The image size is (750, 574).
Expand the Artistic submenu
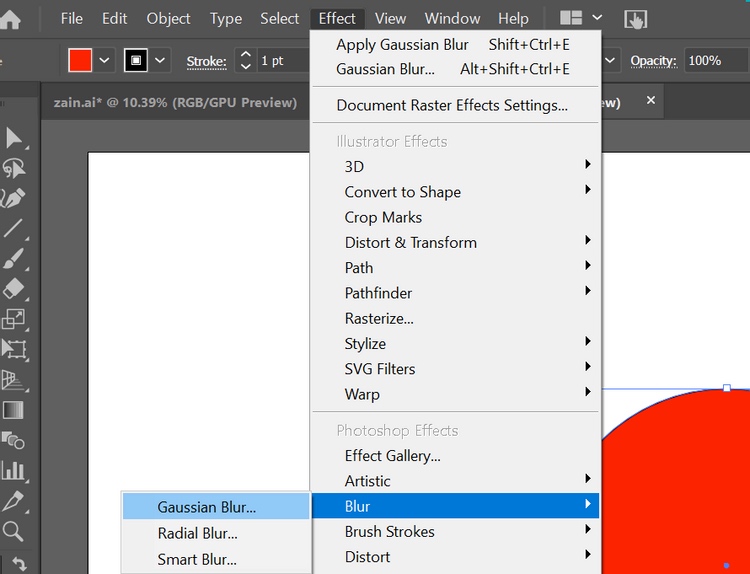click(x=455, y=481)
